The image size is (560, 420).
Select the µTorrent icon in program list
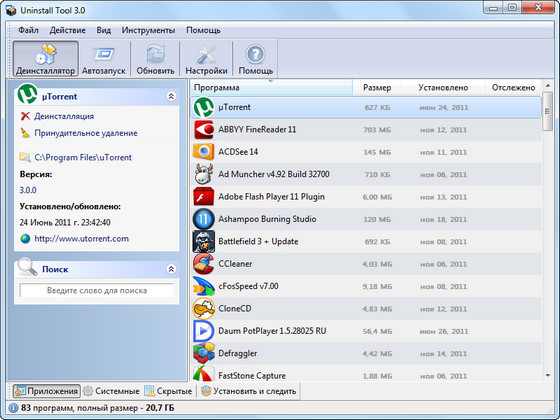pyautogui.click(x=204, y=107)
